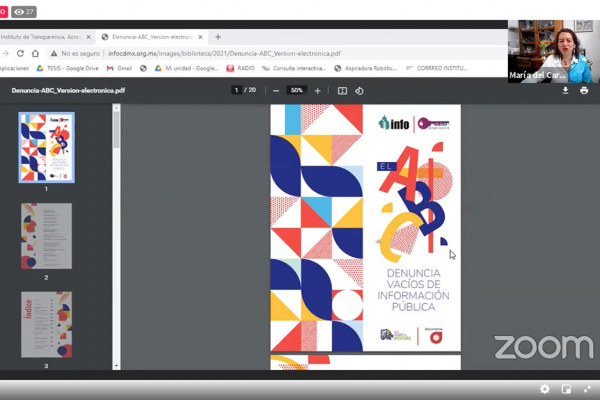This screenshot has width=600, height=400.
Task: Toggle fit to page in PDF viewer
Action: (x=342, y=91)
